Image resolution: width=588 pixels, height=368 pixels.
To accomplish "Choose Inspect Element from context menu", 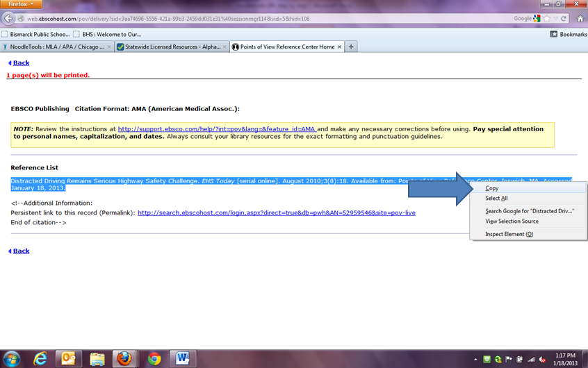I will [528, 234].
